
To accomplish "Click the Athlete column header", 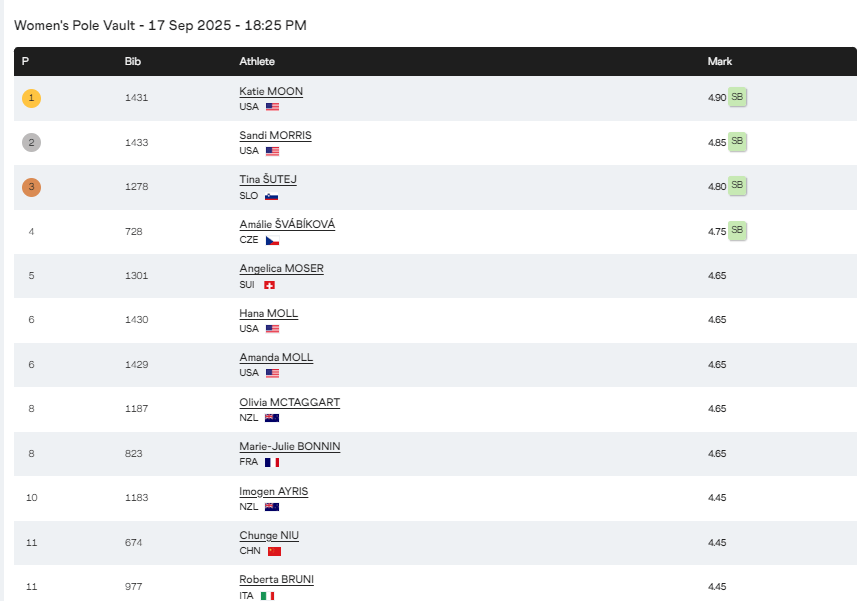I will click(x=257, y=61).
